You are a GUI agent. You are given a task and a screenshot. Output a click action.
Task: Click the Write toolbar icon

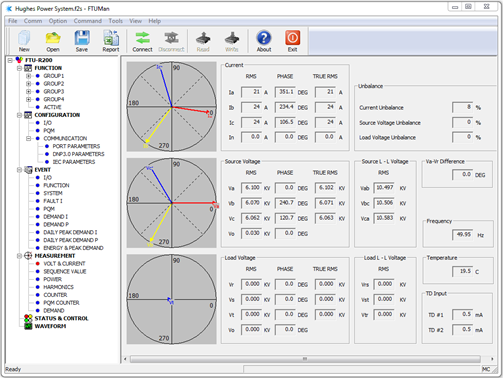click(x=232, y=41)
